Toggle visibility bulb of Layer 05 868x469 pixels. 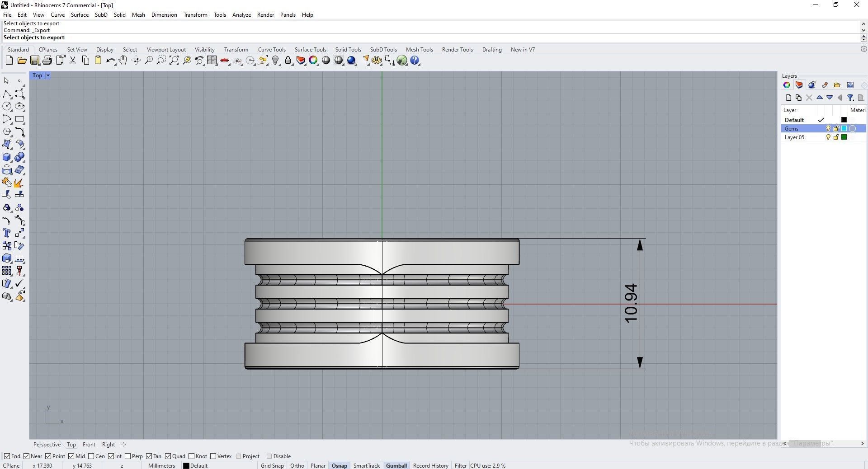[x=828, y=137]
